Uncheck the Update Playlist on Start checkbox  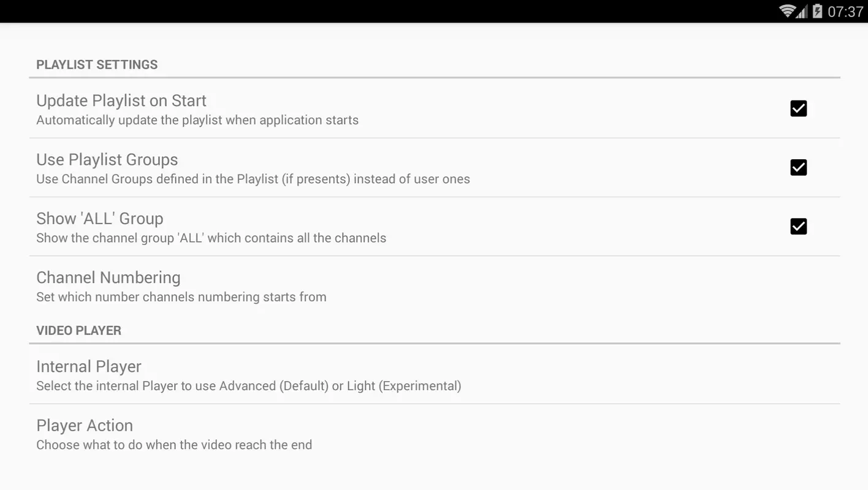pyautogui.click(x=798, y=108)
